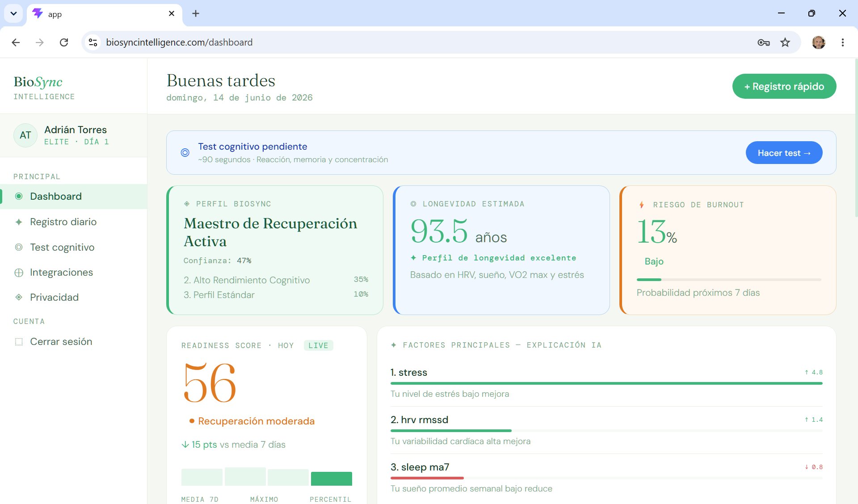Click the Registro rápido button
This screenshot has height=504, width=858.
click(x=784, y=86)
